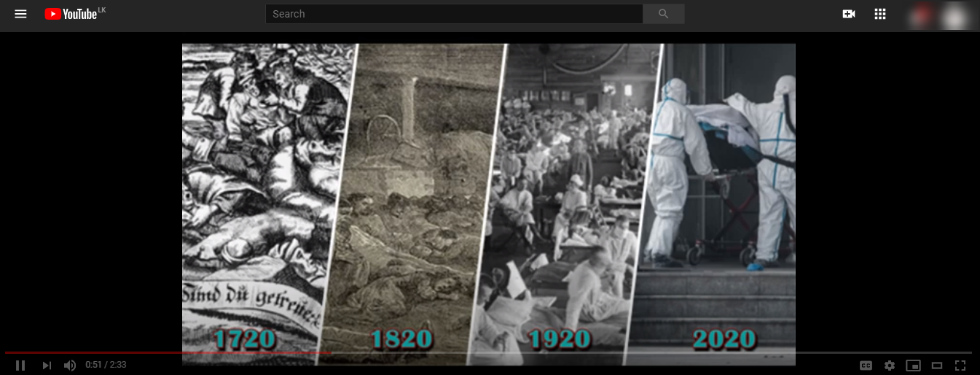Enter full screen mode

tap(960, 365)
